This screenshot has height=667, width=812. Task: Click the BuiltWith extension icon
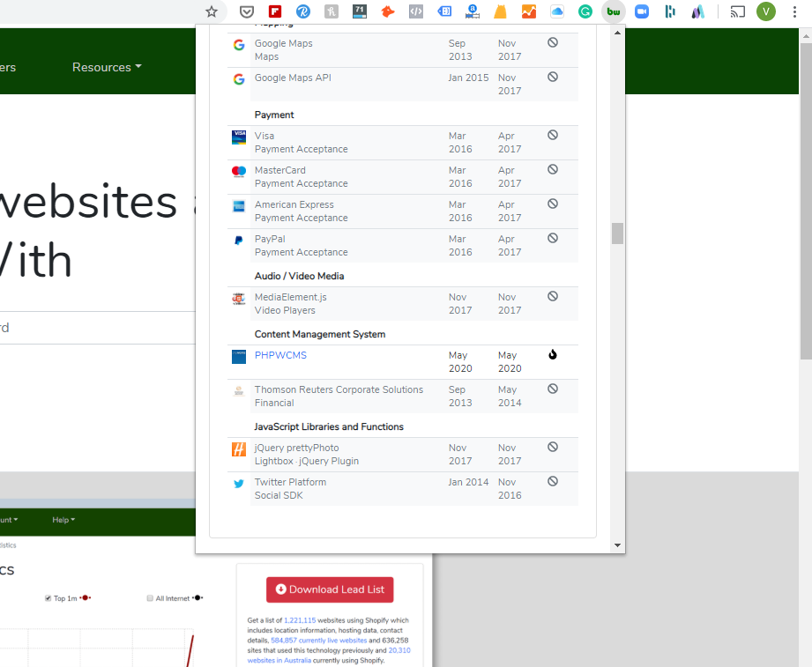click(x=613, y=11)
